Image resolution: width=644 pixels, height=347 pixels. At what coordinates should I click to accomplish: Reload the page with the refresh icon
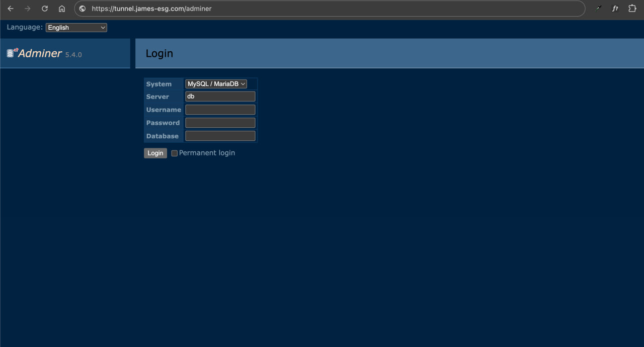click(45, 9)
